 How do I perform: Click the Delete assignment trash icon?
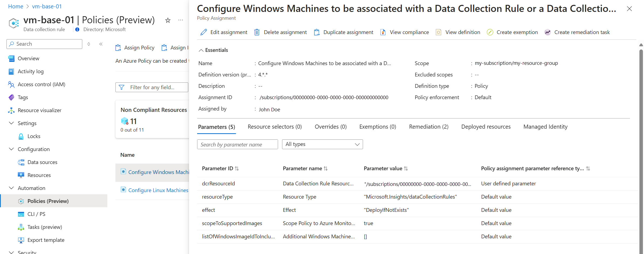(x=257, y=32)
